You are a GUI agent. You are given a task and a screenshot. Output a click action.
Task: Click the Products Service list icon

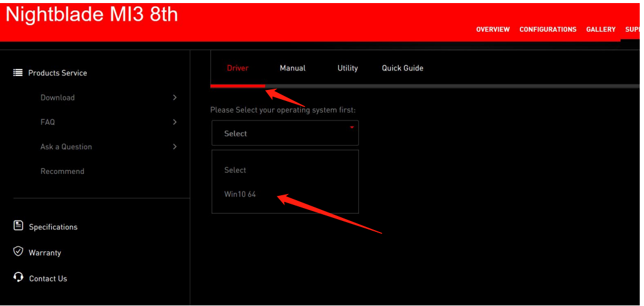pyautogui.click(x=18, y=73)
